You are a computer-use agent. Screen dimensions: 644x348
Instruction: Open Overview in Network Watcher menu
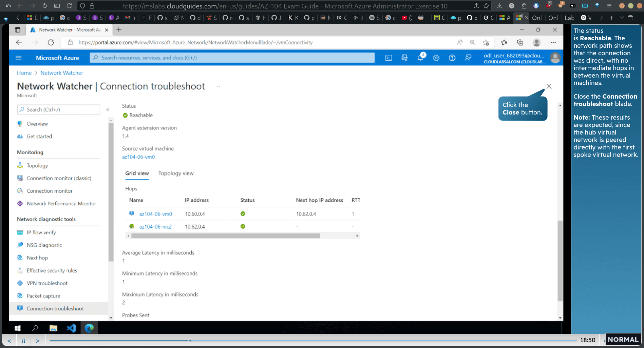tap(37, 124)
